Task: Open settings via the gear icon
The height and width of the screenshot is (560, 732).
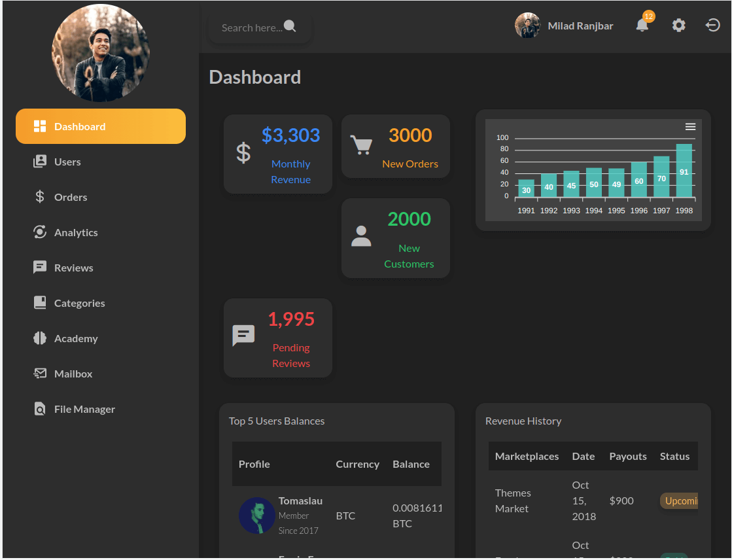Action: pos(679,26)
